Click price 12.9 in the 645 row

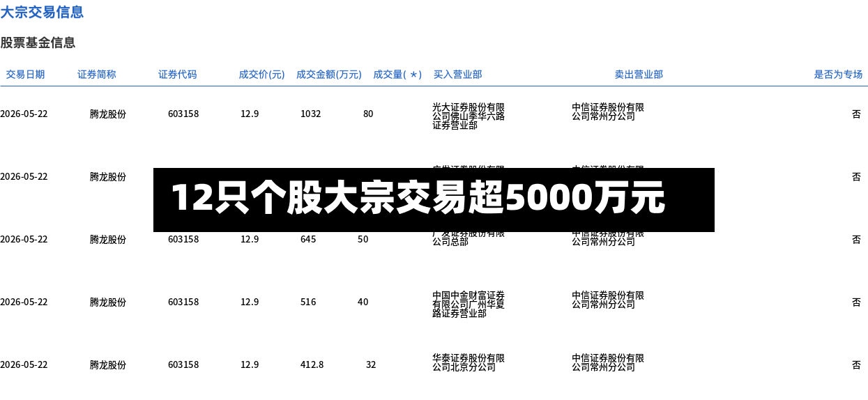(250, 239)
